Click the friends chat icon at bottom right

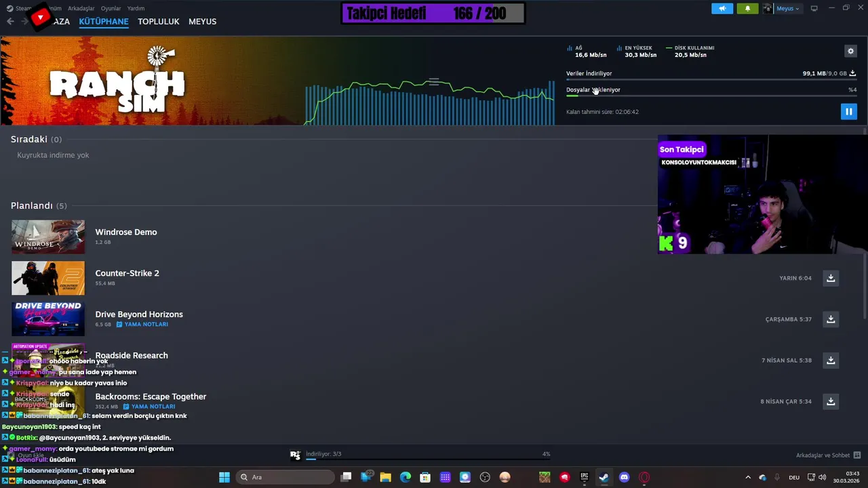coord(857,455)
